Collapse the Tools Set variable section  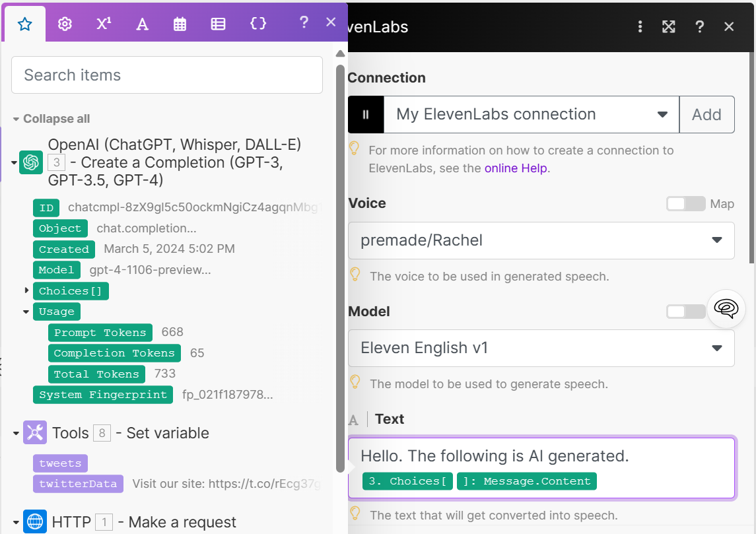pyautogui.click(x=16, y=433)
